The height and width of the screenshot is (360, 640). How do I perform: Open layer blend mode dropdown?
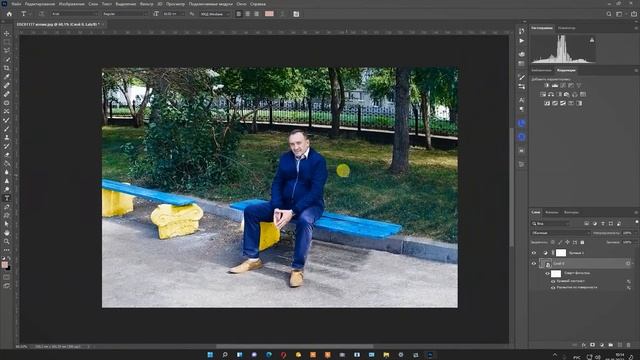click(561, 233)
